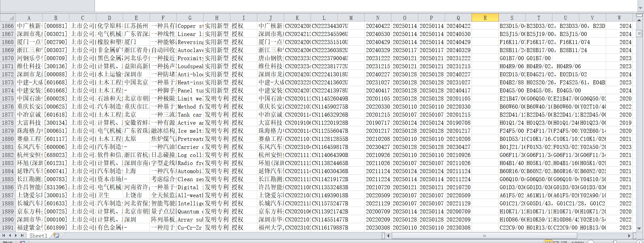The image size is (644, 243).
Task: Click the 深圳市 cell in row 1872
Action: [x=136, y=74]
